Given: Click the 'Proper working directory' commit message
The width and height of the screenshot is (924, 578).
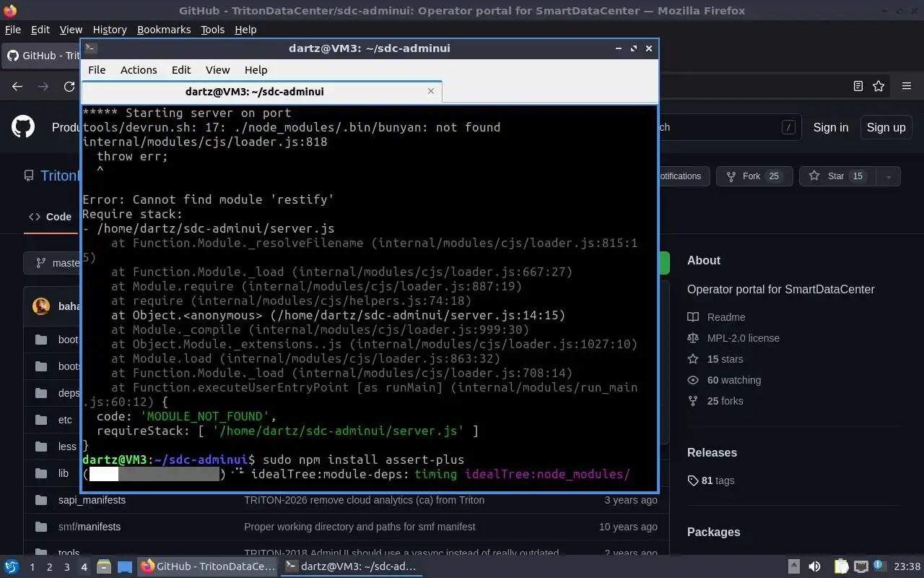Looking at the screenshot, I should click(x=359, y=527).
